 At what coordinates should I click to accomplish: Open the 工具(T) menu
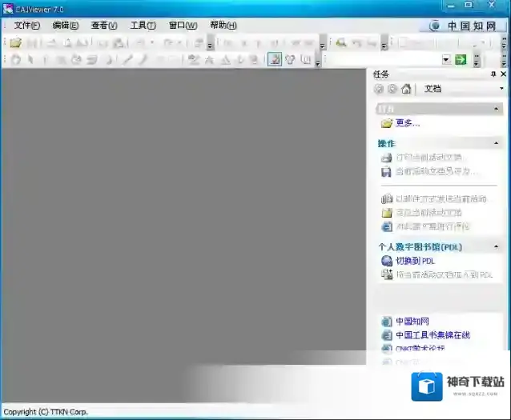click(143, 26)
